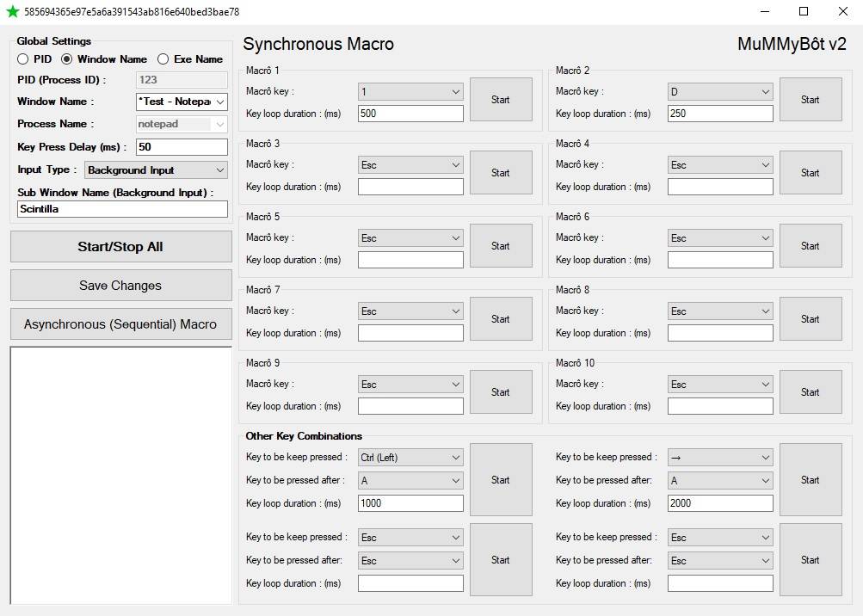Open the Window Name dropdown

point(220,102)
